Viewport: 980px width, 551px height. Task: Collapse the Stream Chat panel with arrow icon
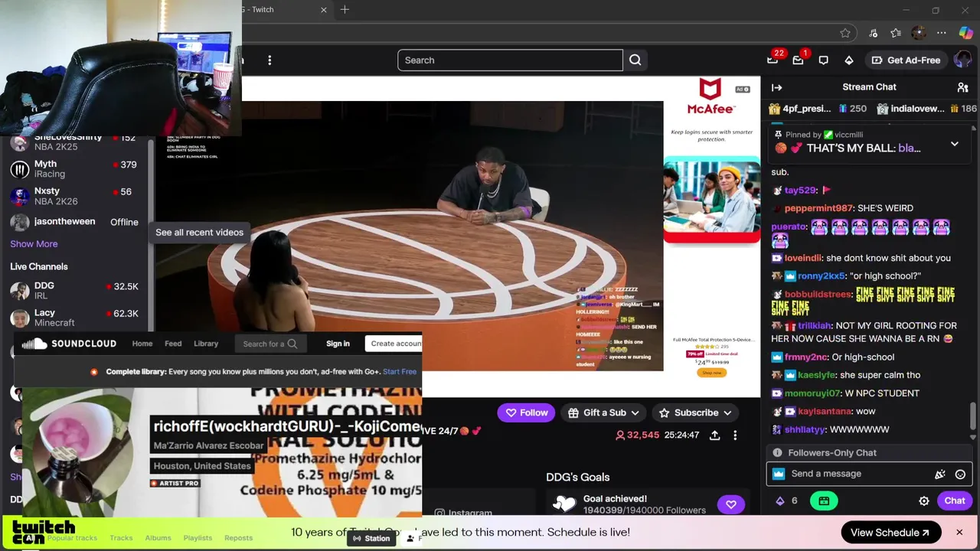[x=776, y=87]
